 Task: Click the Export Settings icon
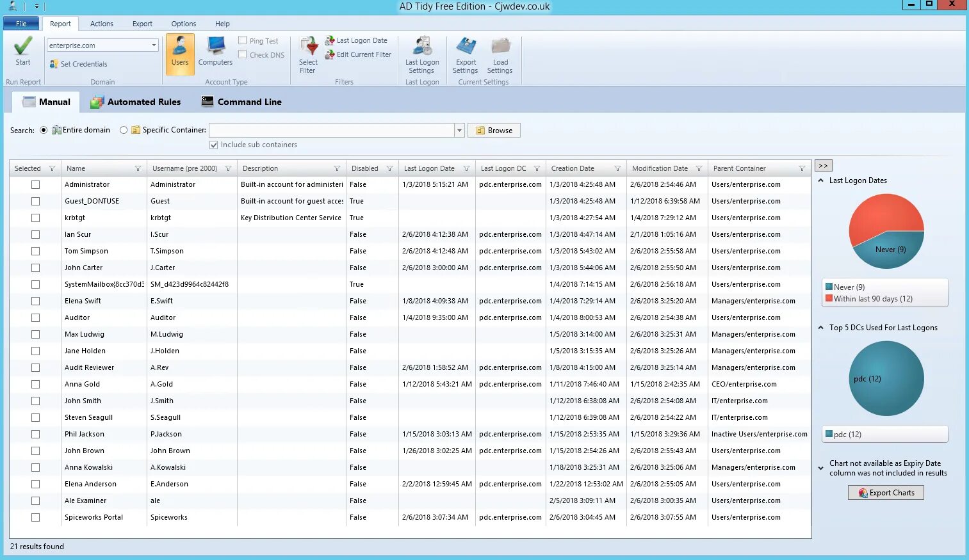(466, 47)
